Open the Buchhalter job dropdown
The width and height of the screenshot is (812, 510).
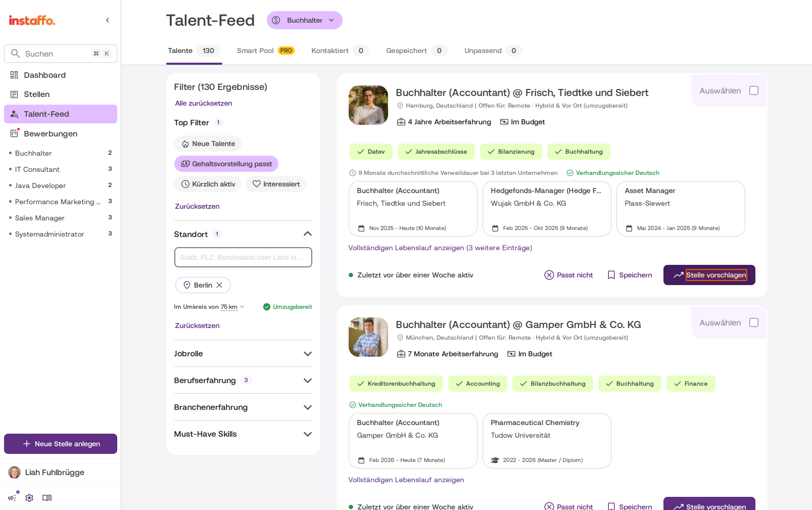tap(305, 20)
